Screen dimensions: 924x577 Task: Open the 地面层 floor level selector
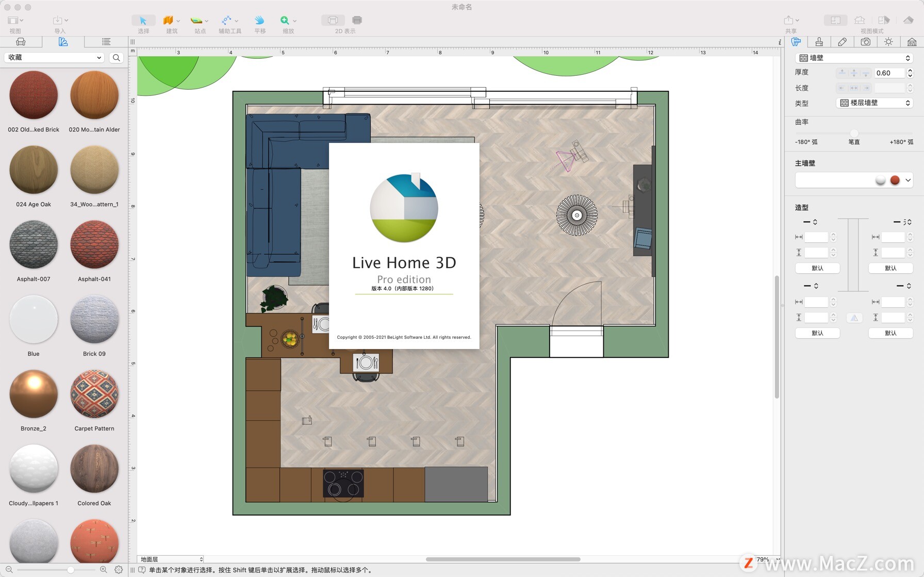pos(171,559)
